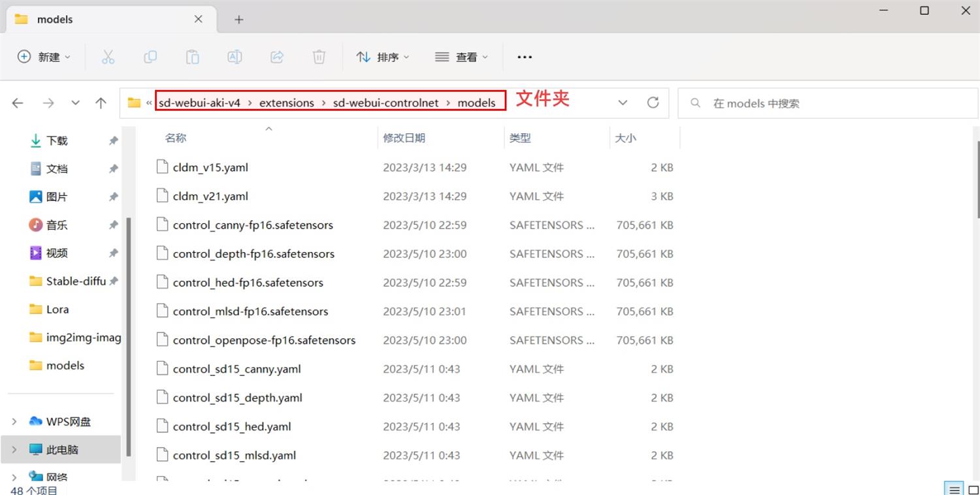The height and width of the screenshot is (495, 980).
Task: Open the 排序 sorting dropdown
Action: 382,57
